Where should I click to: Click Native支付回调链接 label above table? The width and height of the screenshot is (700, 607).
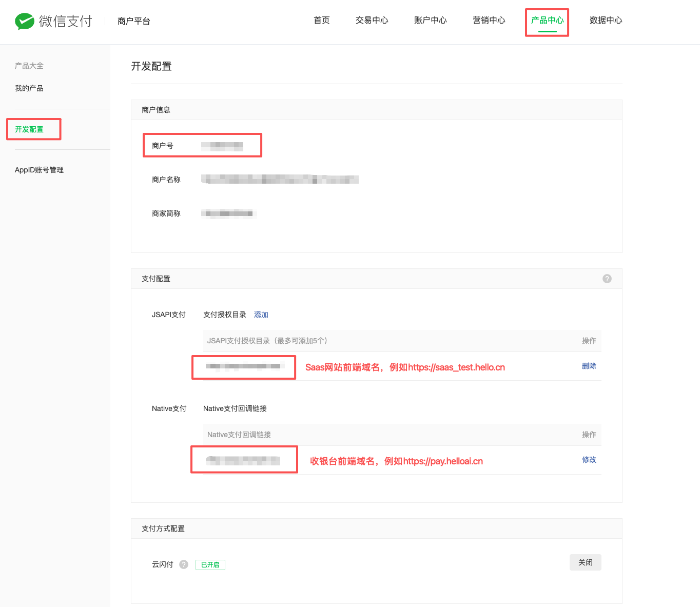[235, 408]
